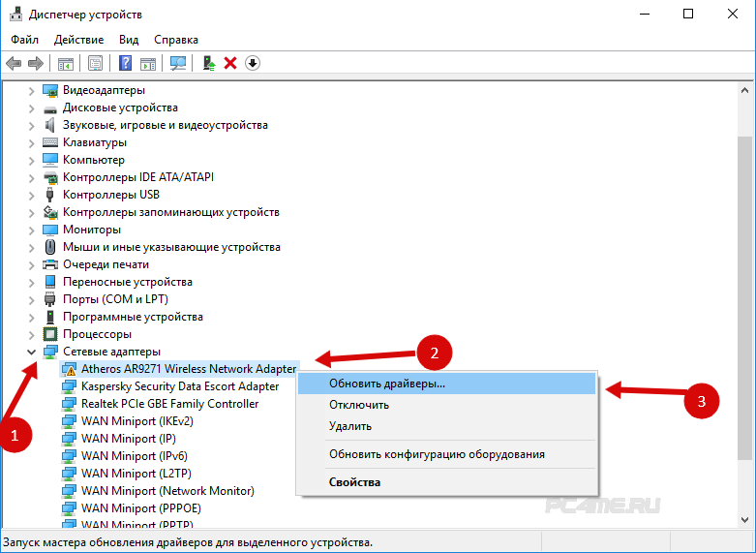Expand the Дисковые устройства node

(x=31, y=108)
